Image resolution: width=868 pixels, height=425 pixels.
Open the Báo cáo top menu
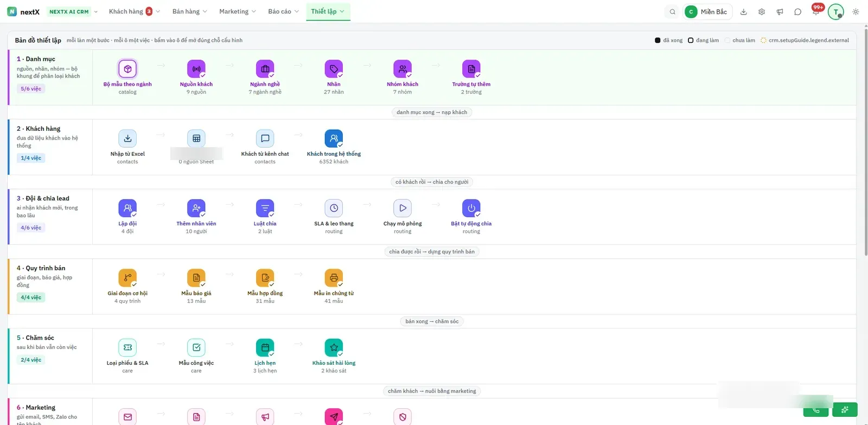[284, 11]
